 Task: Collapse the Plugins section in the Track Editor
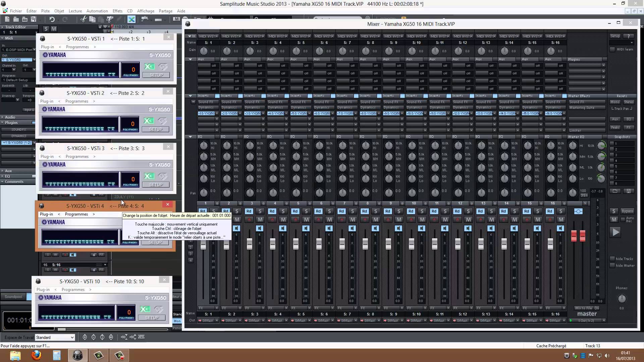(11, 123)
